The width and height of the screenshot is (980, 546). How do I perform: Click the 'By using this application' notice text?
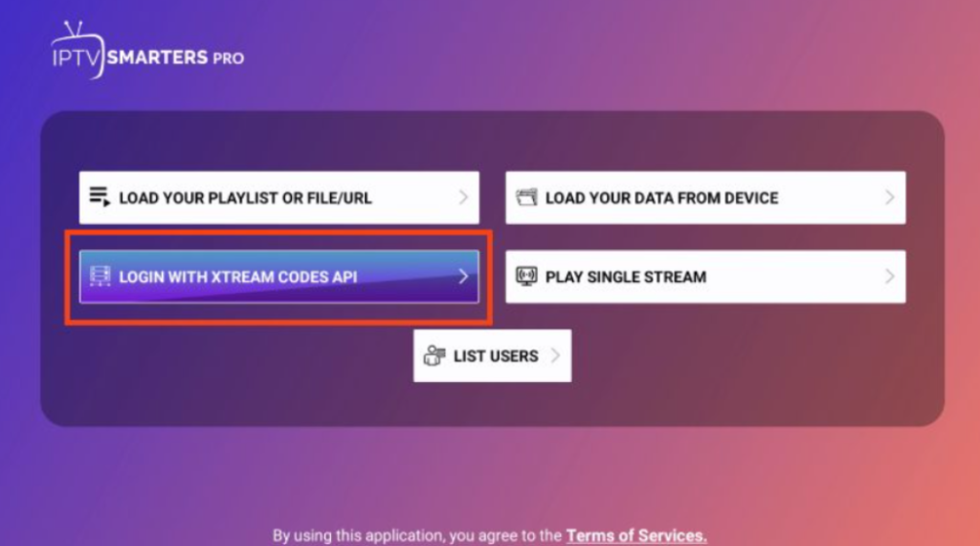[417, 535]
